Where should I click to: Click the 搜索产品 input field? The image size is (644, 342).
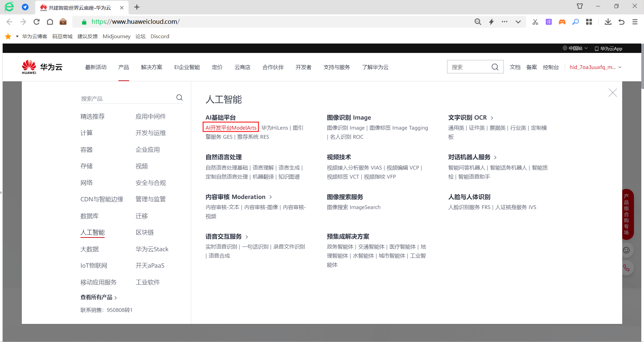tap(127, 98)
